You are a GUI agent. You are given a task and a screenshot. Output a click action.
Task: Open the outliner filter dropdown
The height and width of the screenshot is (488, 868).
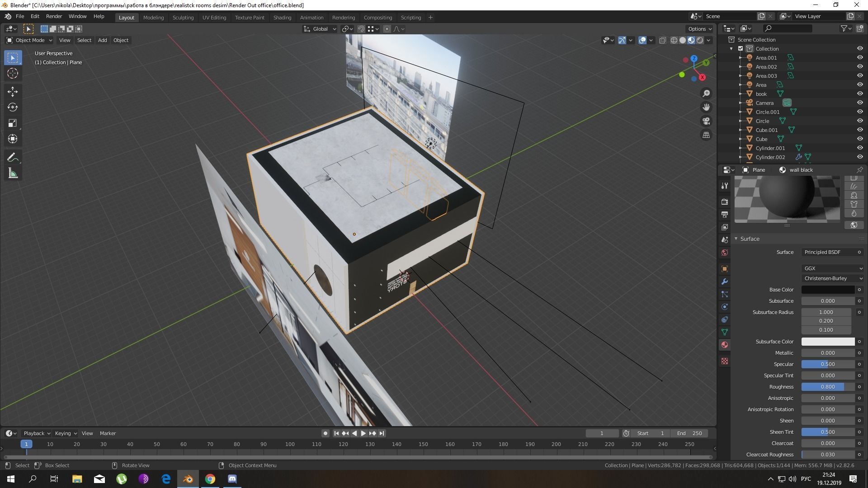tap(846, 28)
